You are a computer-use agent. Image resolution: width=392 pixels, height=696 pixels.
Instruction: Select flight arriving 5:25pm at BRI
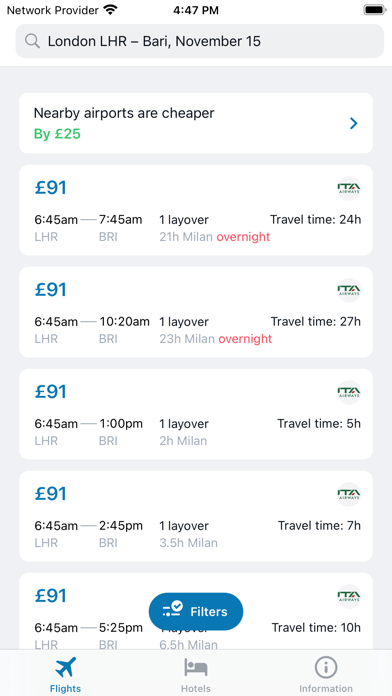tap(196, 612)
